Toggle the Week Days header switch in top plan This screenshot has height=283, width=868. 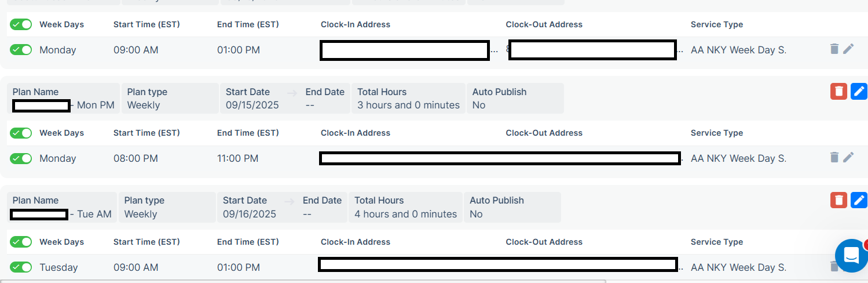point(21,24)
